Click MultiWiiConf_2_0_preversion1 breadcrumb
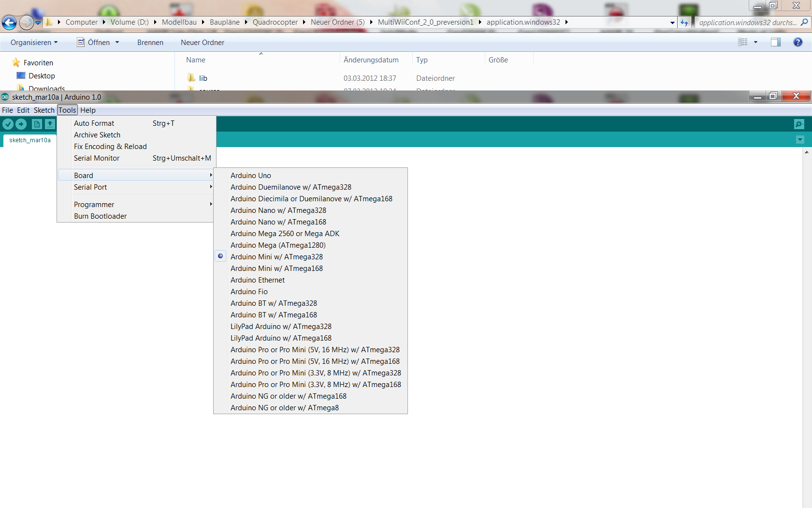812x508 pixels. [426, 22]
